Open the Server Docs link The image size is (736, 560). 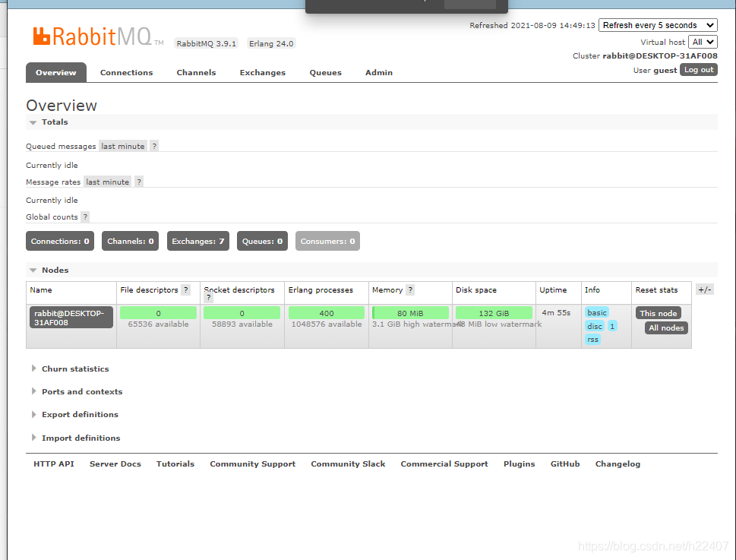pyautogui.click(x=115, y=464)
